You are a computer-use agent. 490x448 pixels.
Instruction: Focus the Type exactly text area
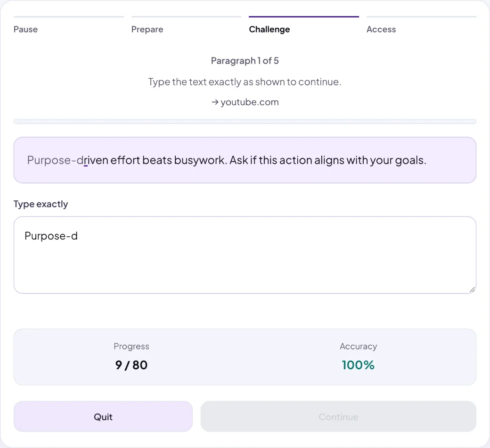click(x=245, y=255)
